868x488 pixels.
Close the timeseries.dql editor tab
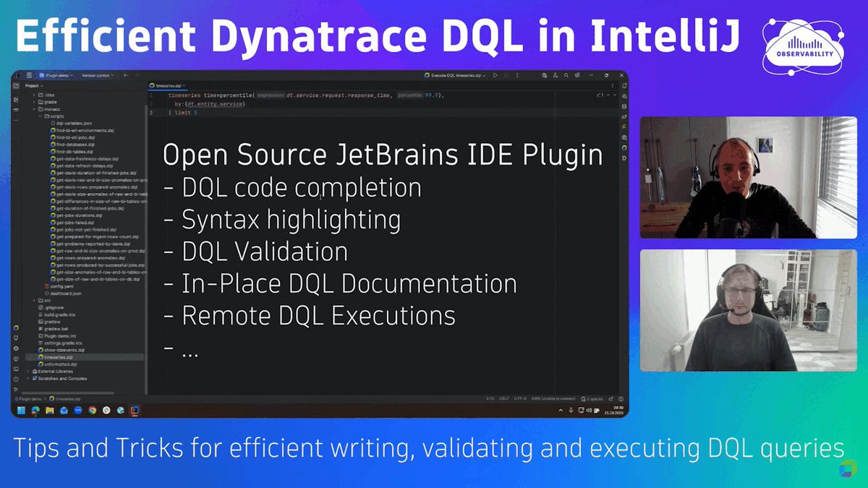tap(184, 86)
